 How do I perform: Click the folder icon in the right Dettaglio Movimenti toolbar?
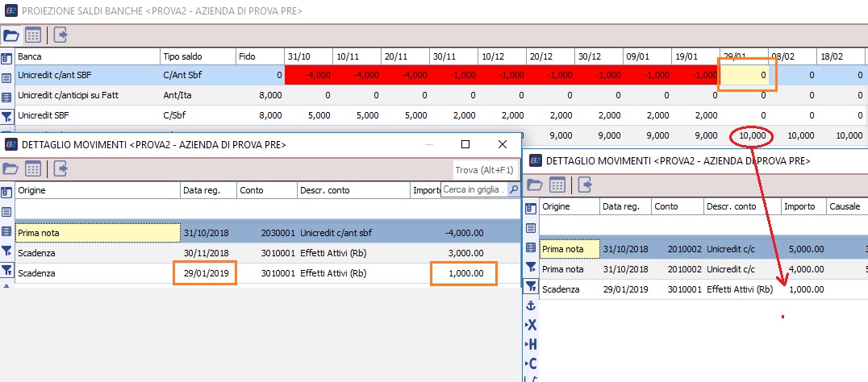coord(535,185)
